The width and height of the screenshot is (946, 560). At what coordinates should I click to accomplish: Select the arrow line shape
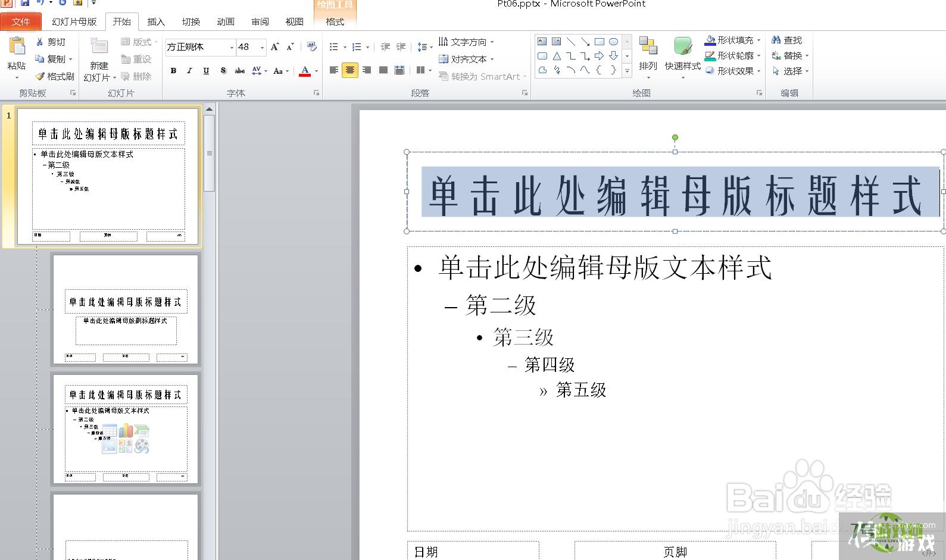pos(585,42)
